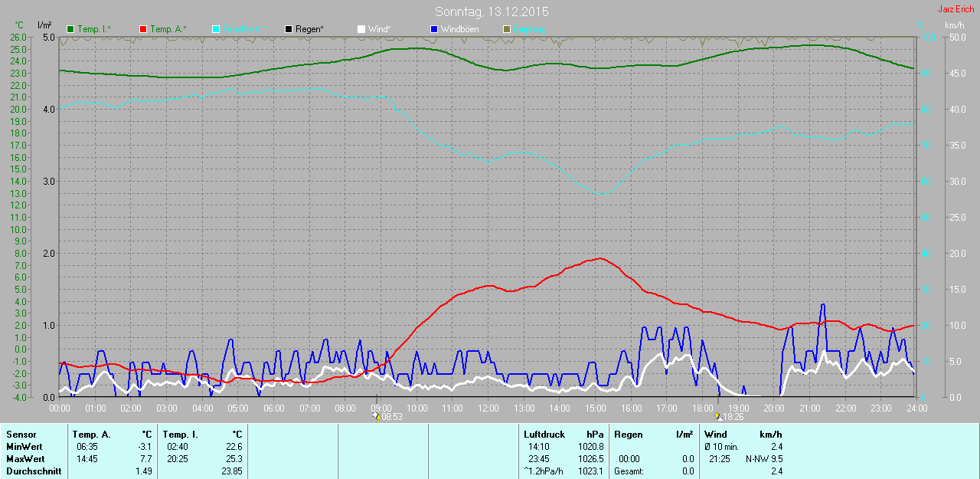Click the white Wind legend square

tap(361, 29)
